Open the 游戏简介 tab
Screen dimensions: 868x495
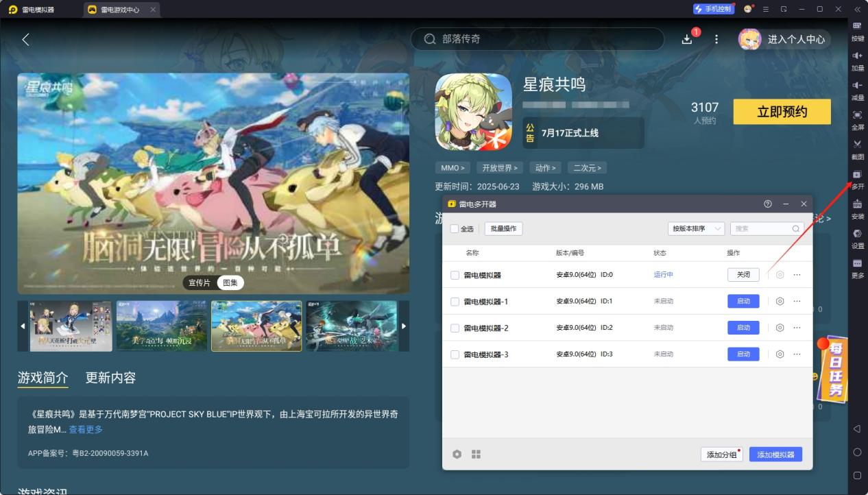pos(43,378)
